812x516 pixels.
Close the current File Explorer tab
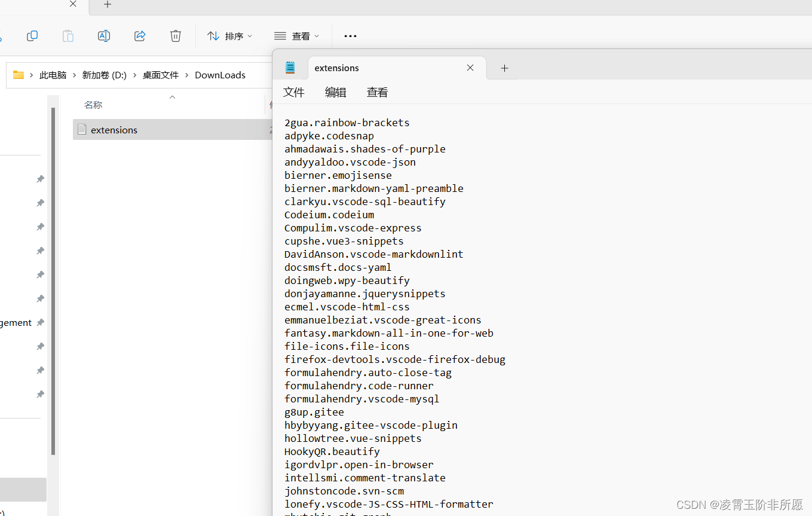pos(73,4)
